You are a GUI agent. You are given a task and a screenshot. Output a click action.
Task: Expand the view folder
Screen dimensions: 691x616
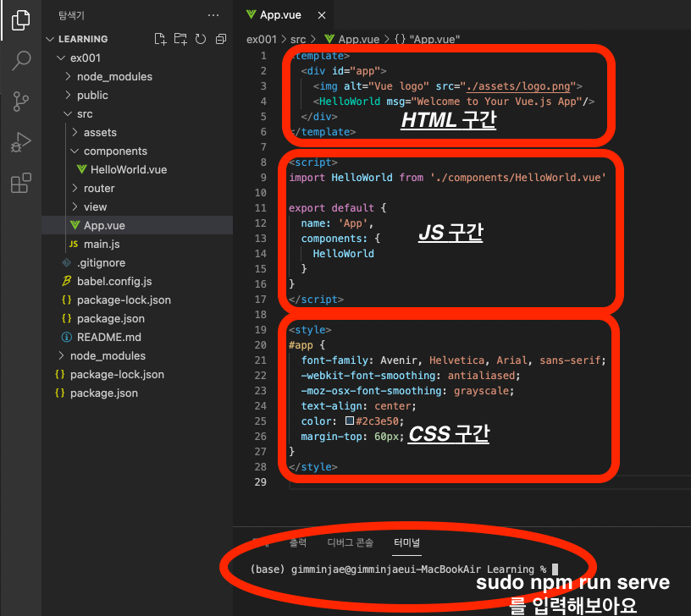coord(95,207)
